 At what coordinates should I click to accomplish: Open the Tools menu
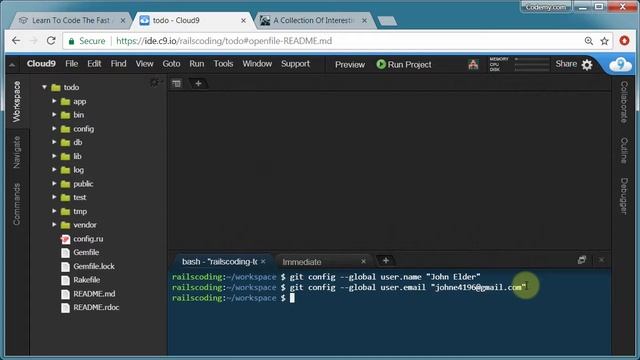tap(223, 64)
